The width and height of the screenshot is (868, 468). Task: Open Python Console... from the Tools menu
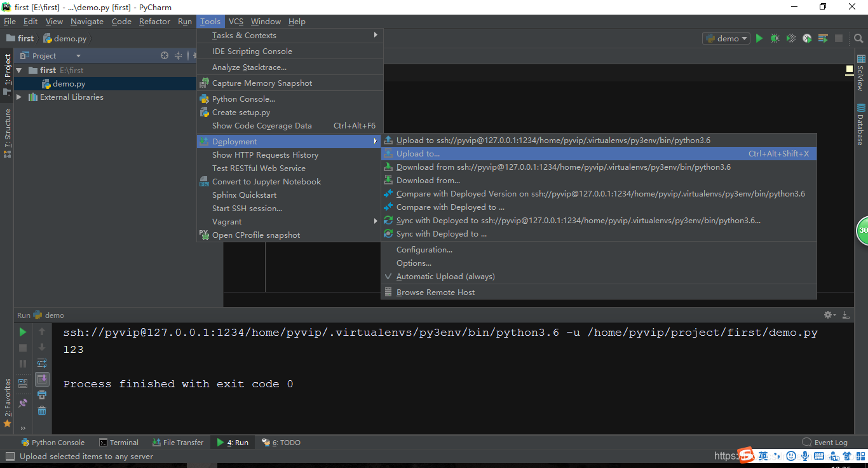(x=289, y=99)
